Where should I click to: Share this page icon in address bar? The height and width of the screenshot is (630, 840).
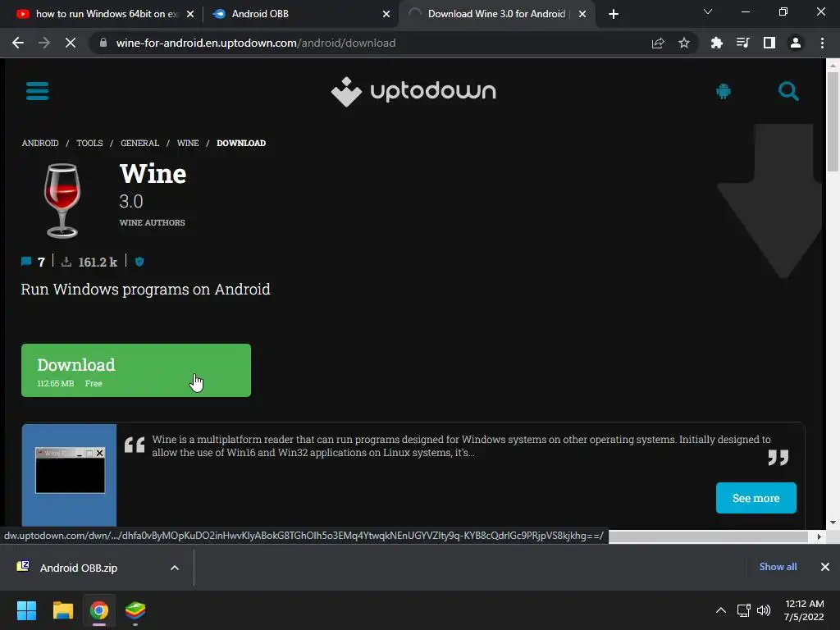[x=658, y=43]
